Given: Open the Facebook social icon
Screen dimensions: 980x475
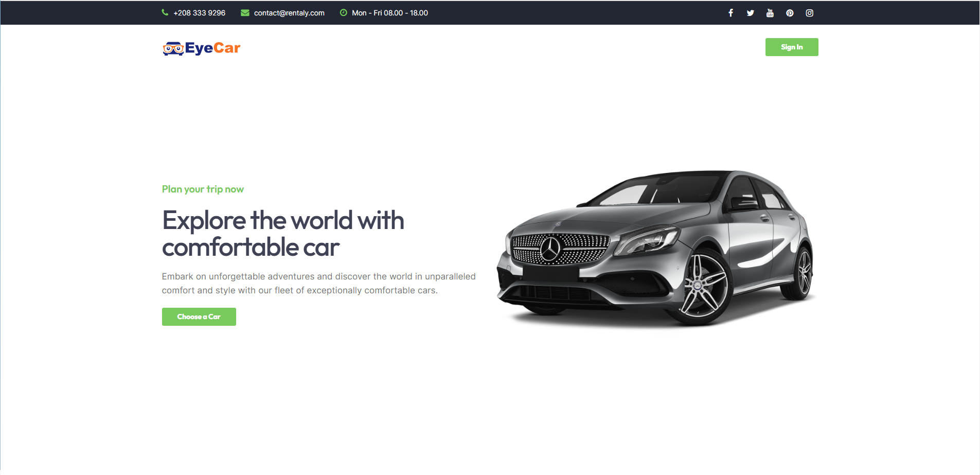Looking at the screenshot, I should [730, 13].
